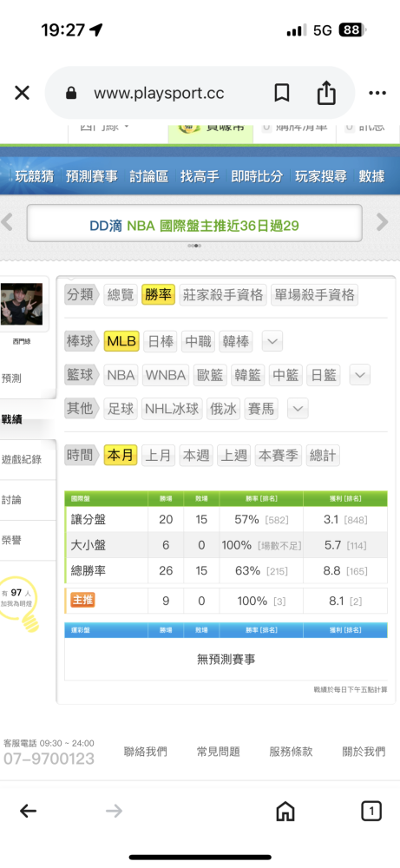Select the 中職 league filter
The image size is (400, 868).
(198, 341)
